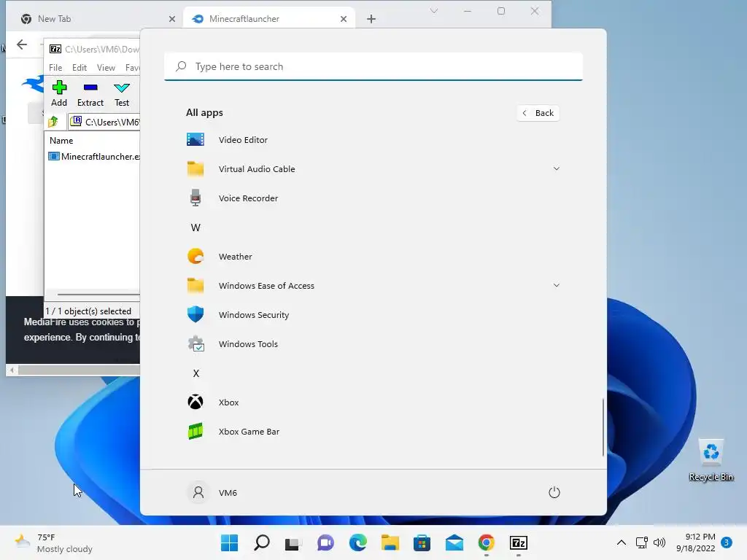
Task: Open the VM6 user account menu
Action: coord(212,492)
